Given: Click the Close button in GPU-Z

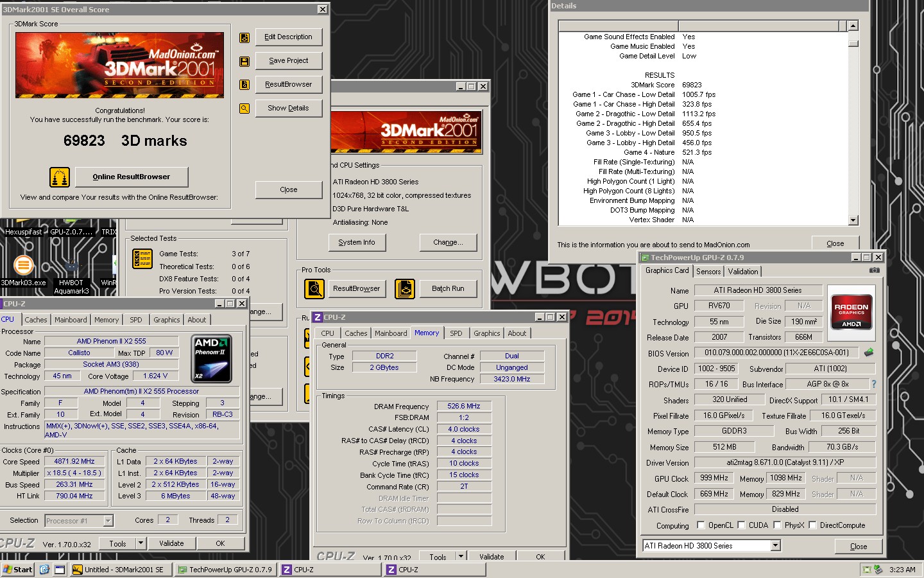Looking at the screenshot, I should click(x=859, y=547).
